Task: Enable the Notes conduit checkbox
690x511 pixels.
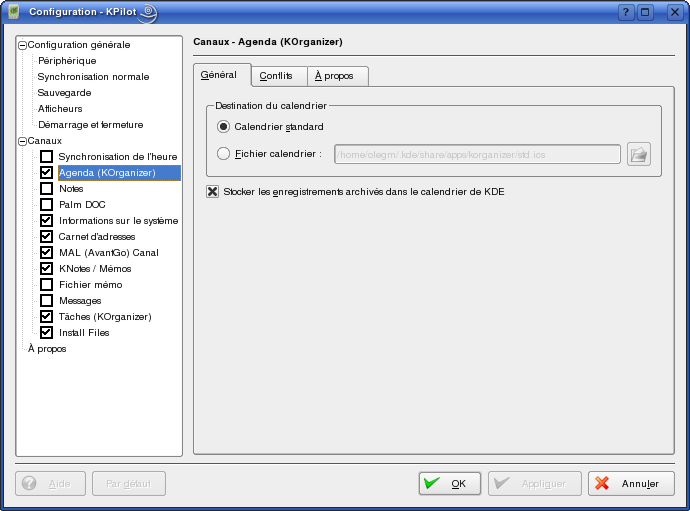Action: click(x=47, y=189)
